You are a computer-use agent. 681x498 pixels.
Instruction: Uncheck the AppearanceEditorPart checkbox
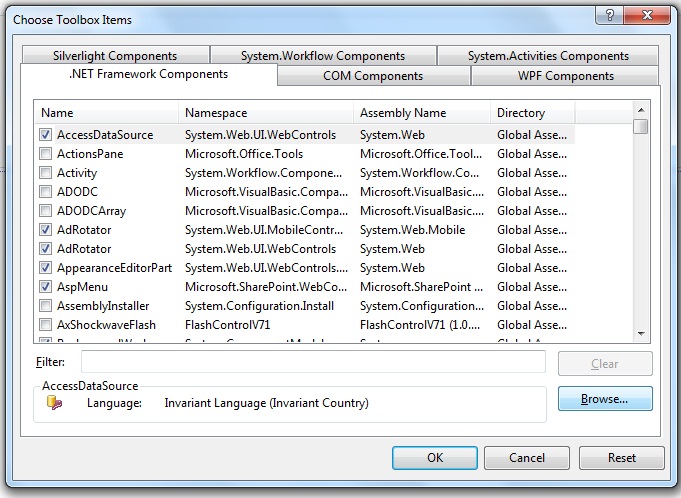(45, 267)
